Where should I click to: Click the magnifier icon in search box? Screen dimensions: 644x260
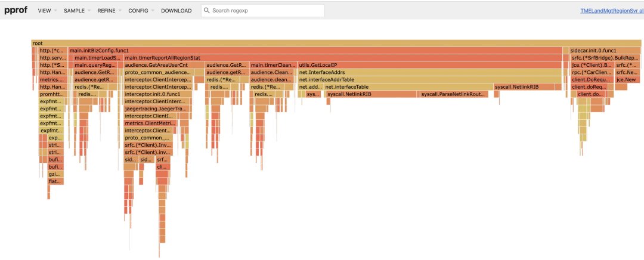point(206,11)
